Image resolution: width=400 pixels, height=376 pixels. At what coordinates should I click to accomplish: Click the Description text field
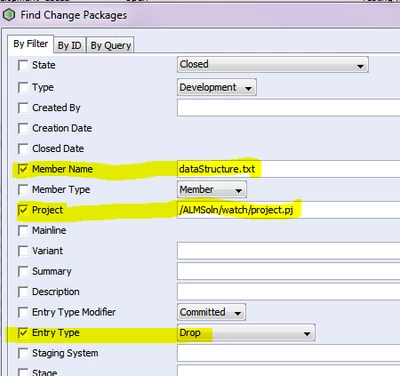(289, 292)
